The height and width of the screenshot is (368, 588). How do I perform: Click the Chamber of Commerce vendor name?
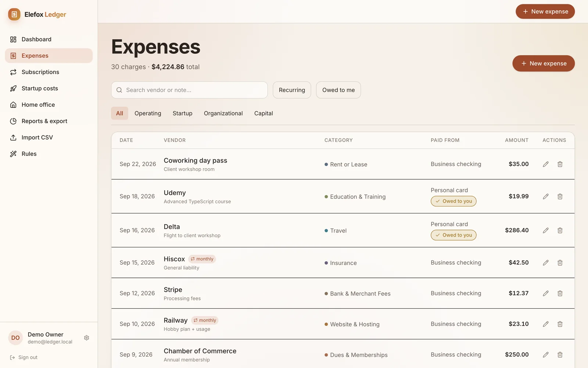pos(200,351)
